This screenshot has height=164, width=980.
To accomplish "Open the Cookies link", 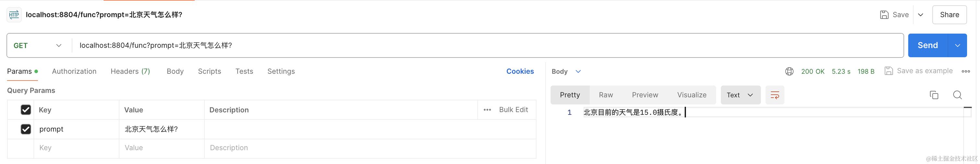I will pos(520,71).
